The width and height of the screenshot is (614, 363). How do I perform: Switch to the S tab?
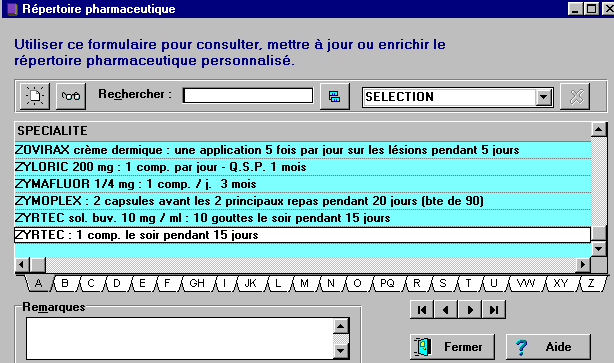[443, 283]
